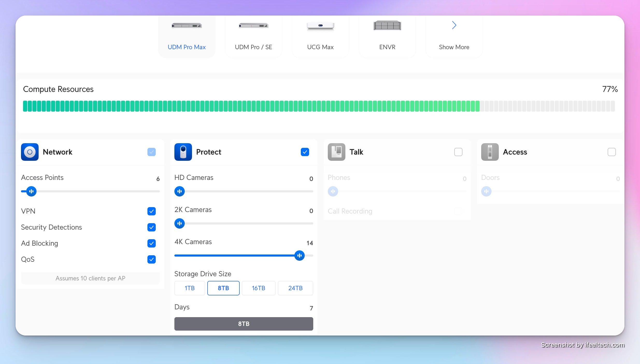The width and height of the screenshot is (640, 364).
Task: Select the 16TB storage drive size
Action: click(x=258, y=288)
